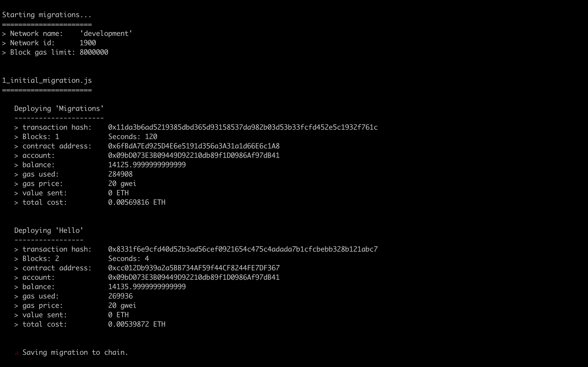This screenshot has height=367, width=588.
Task: Click the Hello transaction hash value
Action: tap(243, 249)
